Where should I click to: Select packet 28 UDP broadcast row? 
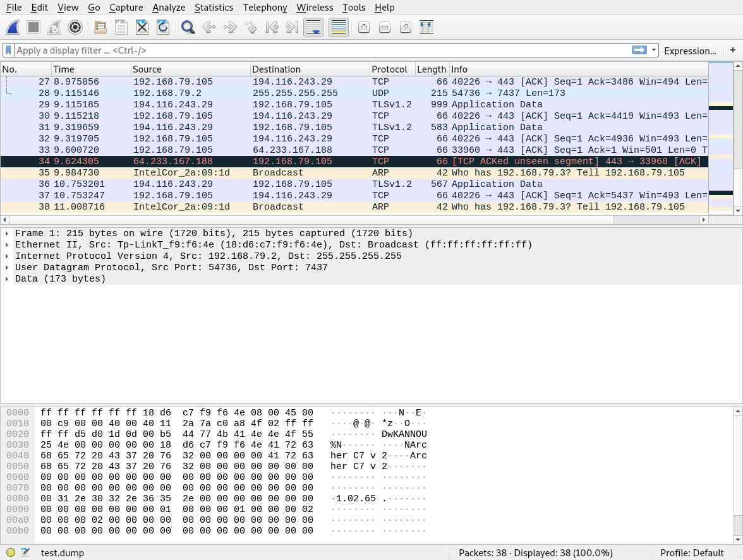pos(354,93)
